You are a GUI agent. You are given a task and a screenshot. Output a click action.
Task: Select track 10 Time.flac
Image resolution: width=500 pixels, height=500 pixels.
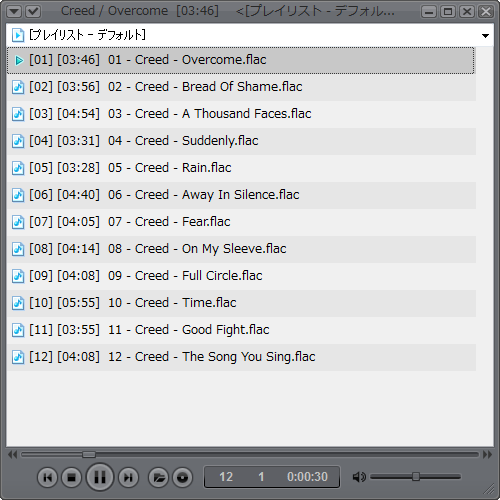click(241, 303)
